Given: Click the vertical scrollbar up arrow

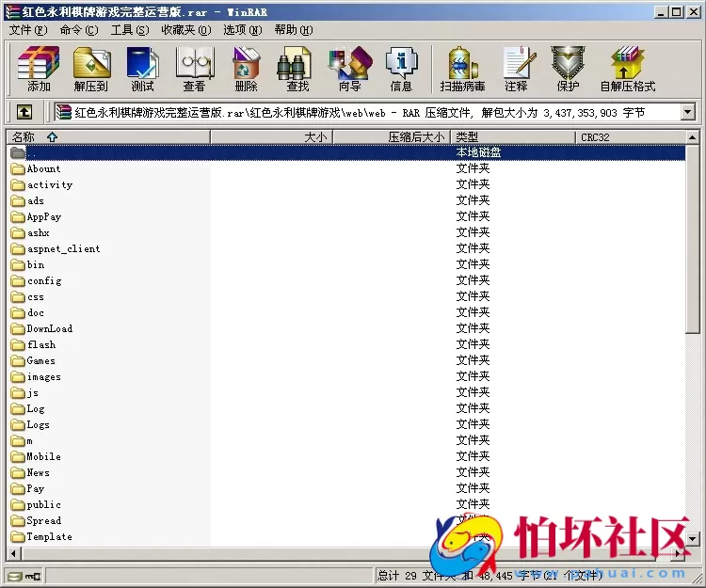Looking at the screenshot, I should point(693,136).
